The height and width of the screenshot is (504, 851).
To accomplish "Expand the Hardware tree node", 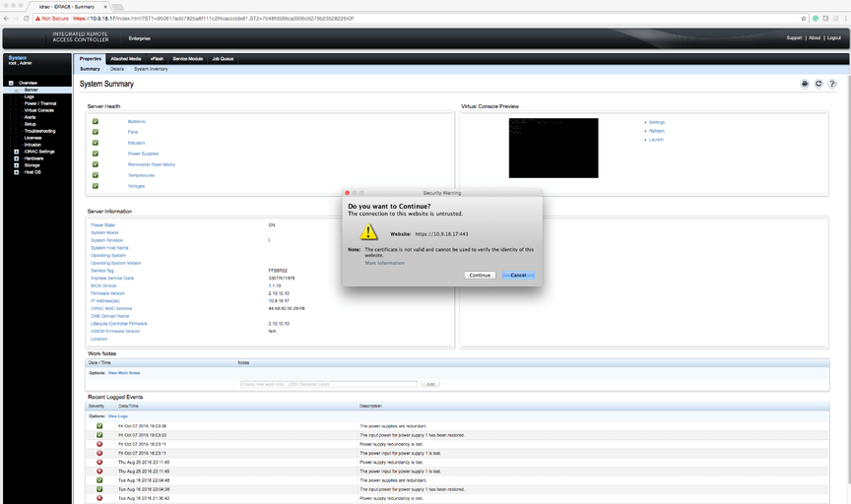I will (x=16, y=158).
